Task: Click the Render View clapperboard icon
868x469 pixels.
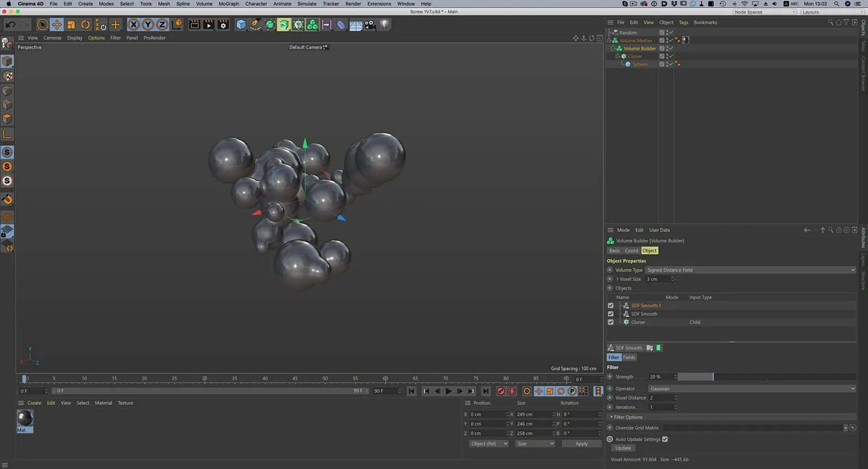Action: (x=194, y=25)
